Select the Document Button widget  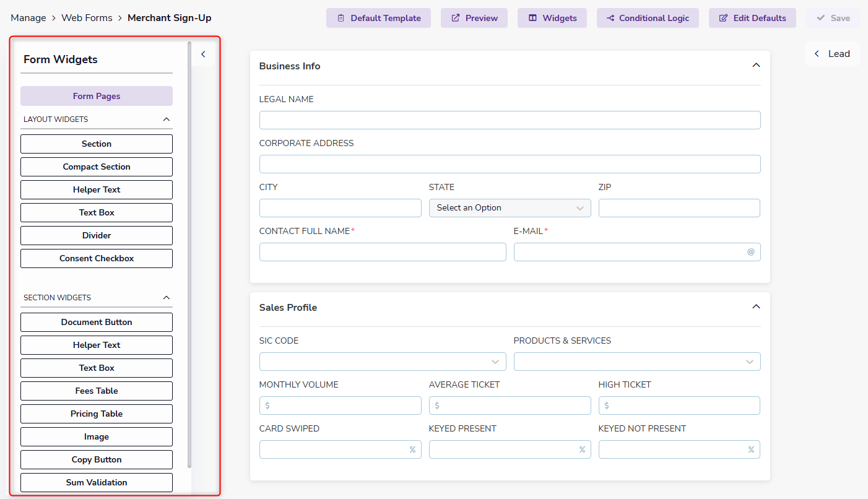[97, 322]
